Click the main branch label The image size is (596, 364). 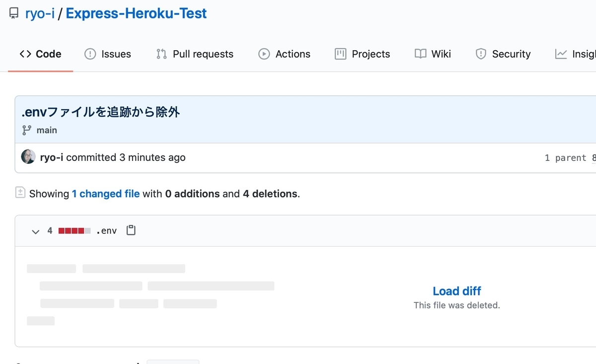pos(47,130)
